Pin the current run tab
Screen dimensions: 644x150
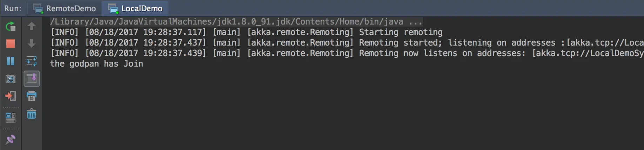pyautogui.click(x=11, y=139)
